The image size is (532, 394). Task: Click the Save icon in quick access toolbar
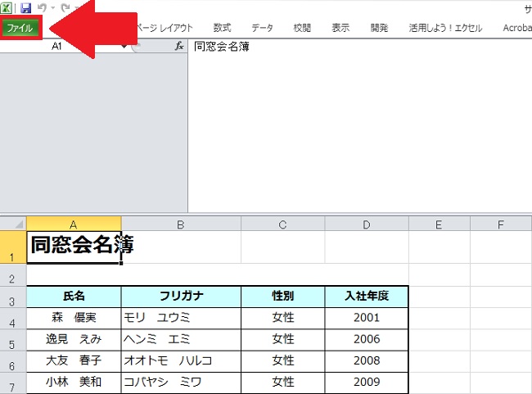pos(25,7)
